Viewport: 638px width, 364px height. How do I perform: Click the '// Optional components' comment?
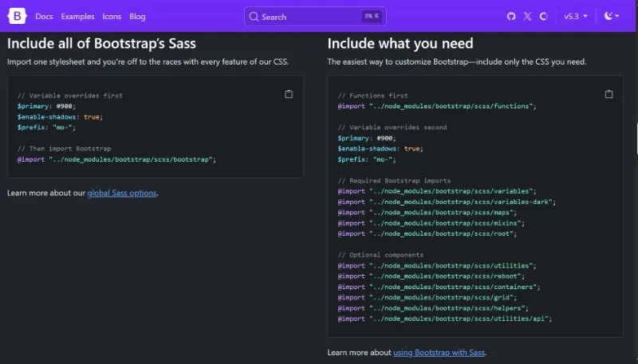pos(380,255)
